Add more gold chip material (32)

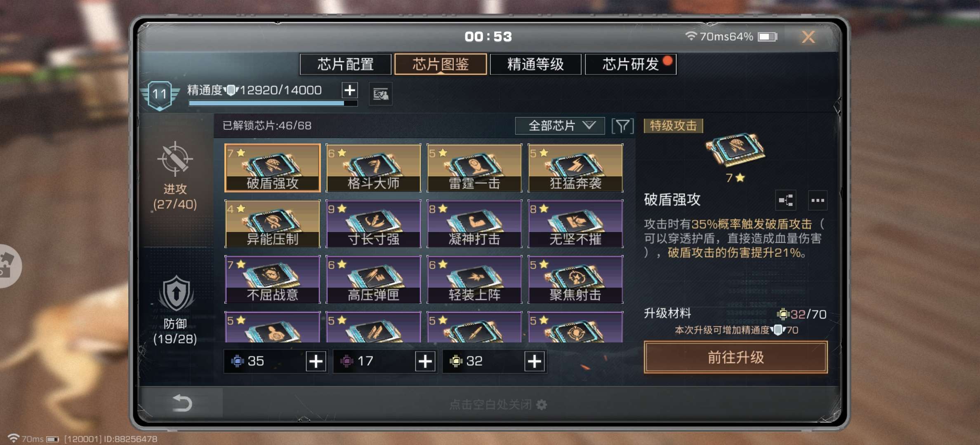pyautogui.click(x=535, y=361)
